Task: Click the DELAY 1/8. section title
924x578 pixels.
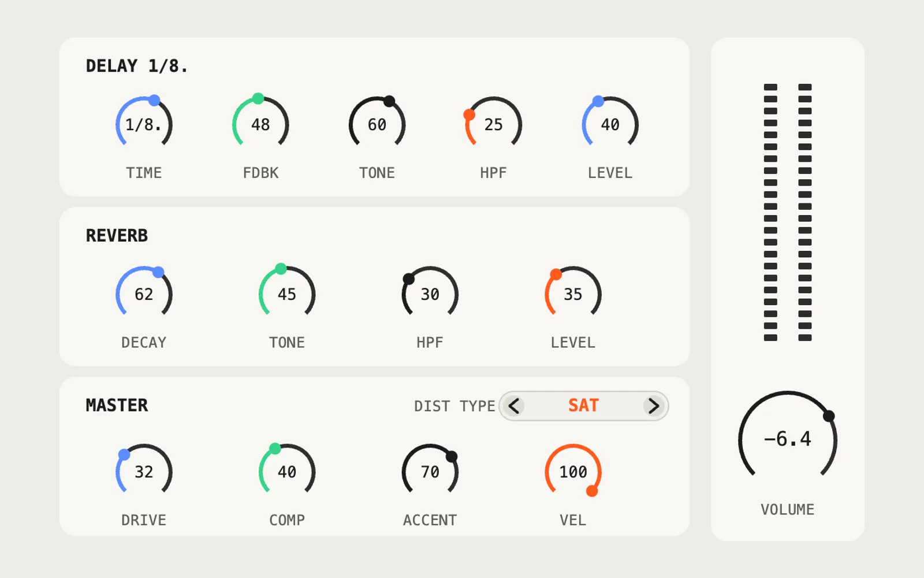Action: point(137,66)
